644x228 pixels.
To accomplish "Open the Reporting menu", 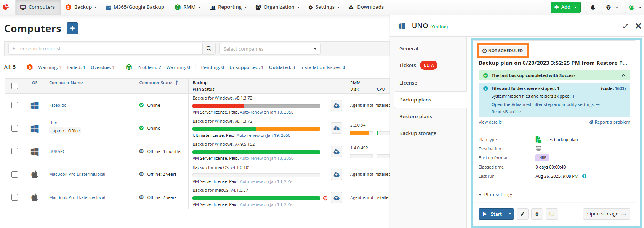I will pos(228,7).
